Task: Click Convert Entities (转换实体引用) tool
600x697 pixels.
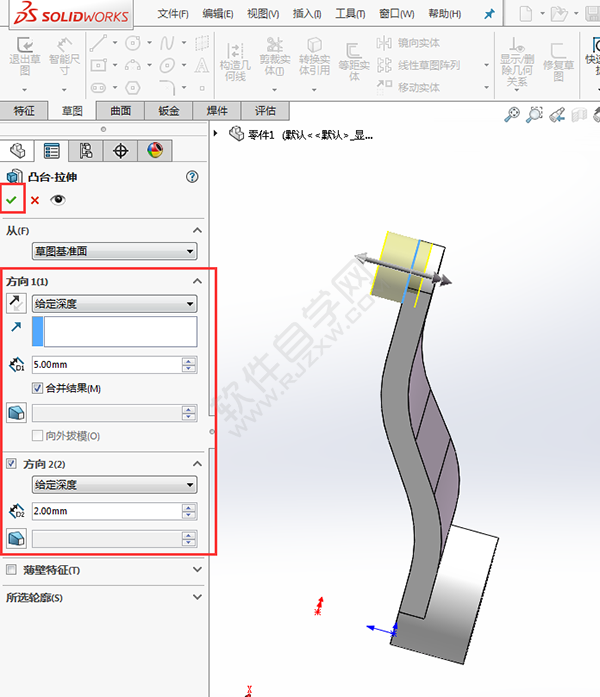Action: point(314,57)
